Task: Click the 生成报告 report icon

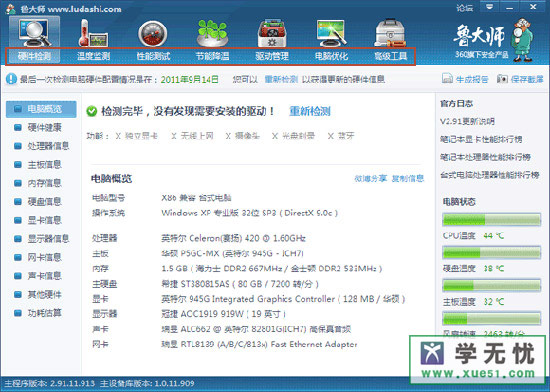Action: [x=447, y=78]
